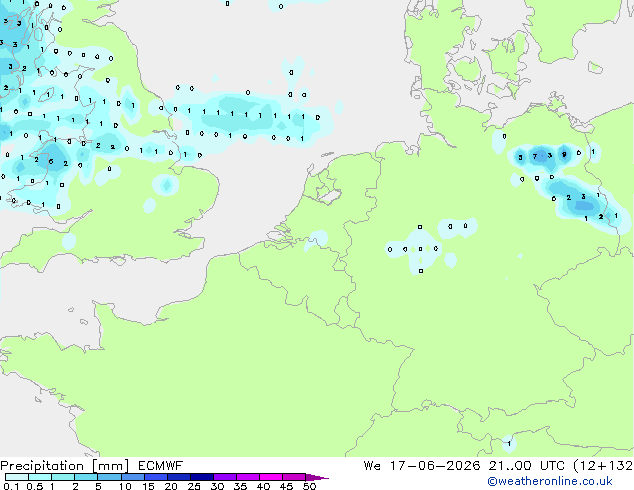Click the 0.5–1 mm legend color box
This screenshot has height=490, width=634.
click(40, 477)
